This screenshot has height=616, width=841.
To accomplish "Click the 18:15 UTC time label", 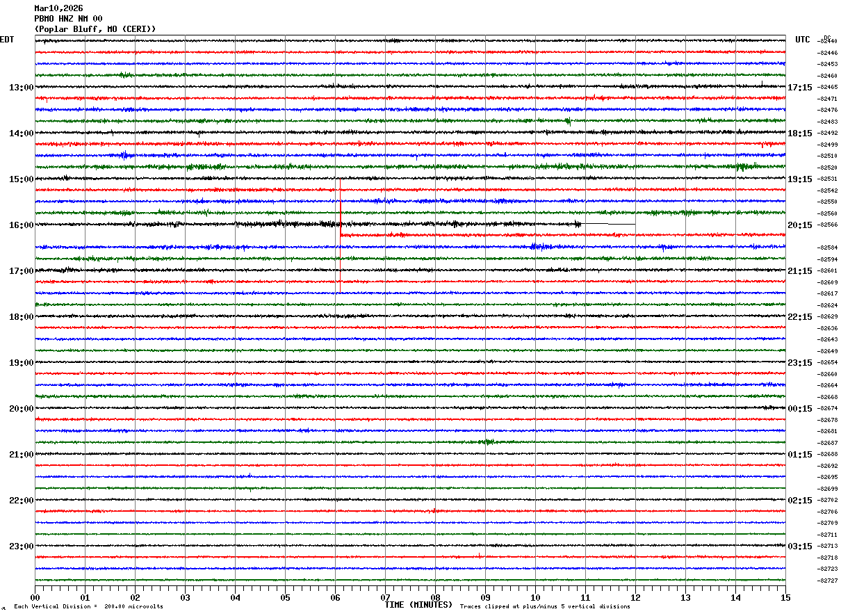I will 800,133.
